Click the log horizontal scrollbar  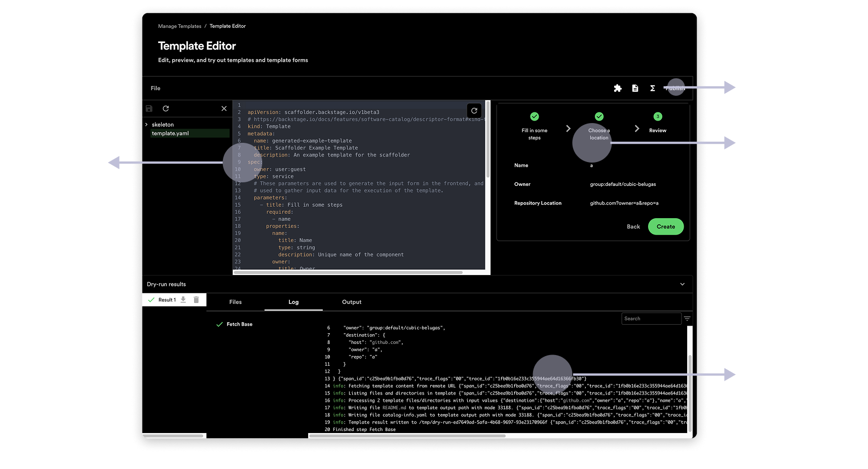coord(407,436)
